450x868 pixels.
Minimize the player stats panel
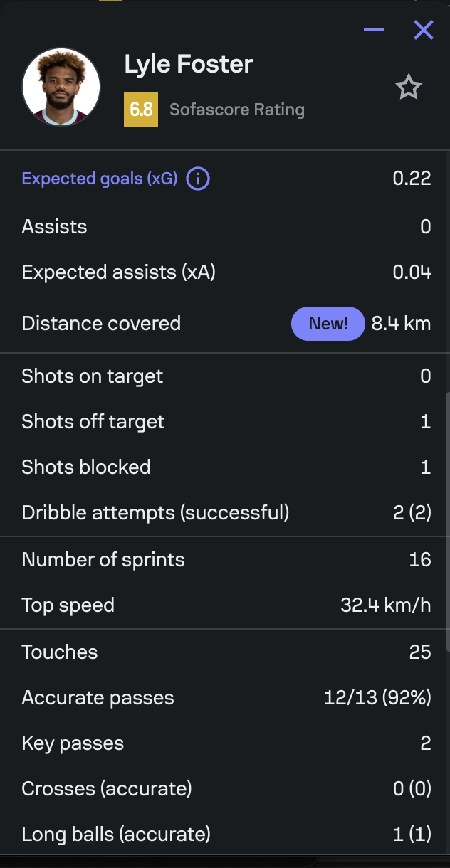tap(374, 30)
